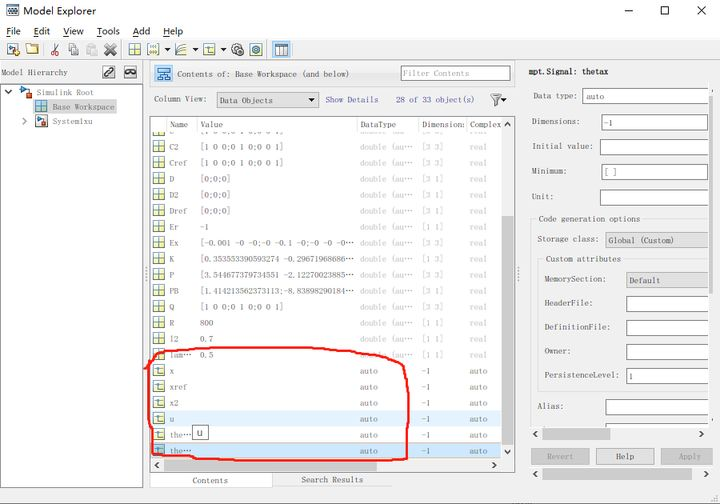Click the Cut scissors icon

(x=55, y=50)
